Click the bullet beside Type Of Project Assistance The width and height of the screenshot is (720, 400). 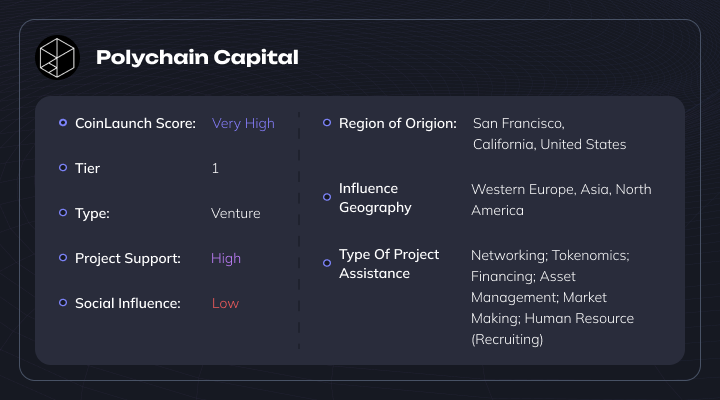[327, 263]
